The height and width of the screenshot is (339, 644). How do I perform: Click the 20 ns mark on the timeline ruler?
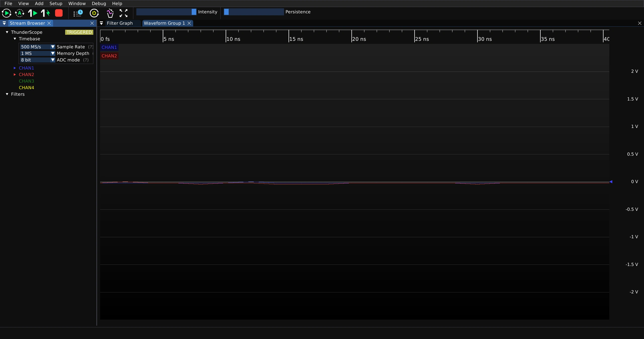(359, 39)
